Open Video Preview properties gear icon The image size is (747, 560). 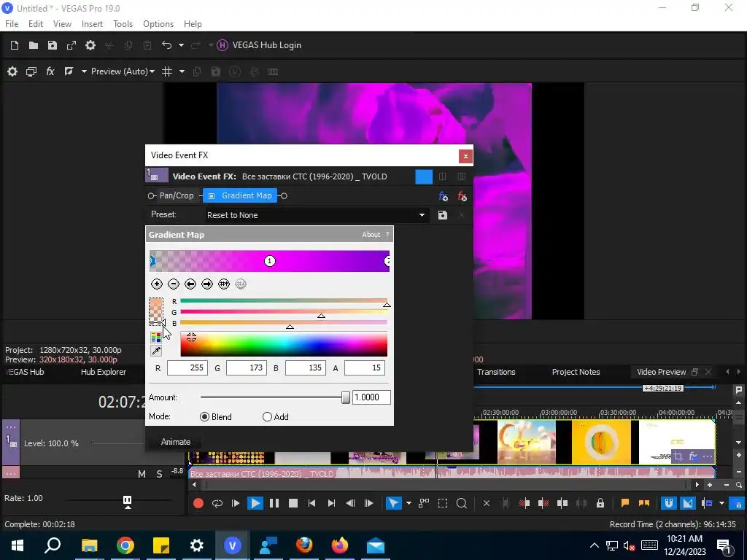click(x=12, y=71)
